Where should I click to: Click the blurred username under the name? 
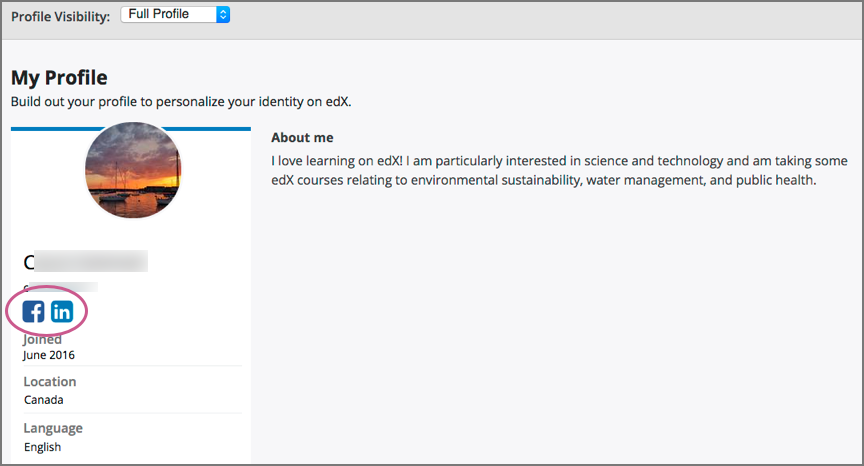click(60, 288)
